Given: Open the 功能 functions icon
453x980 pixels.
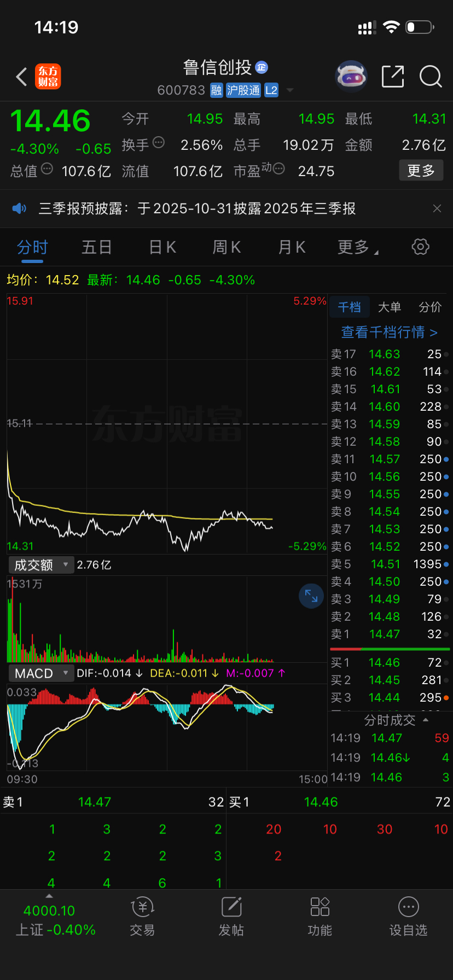Looking at the screenshot, I should click(x=320, y=917).
